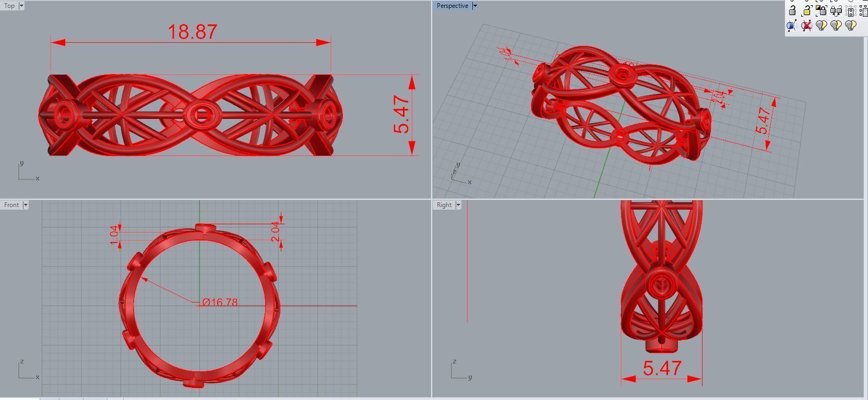The width and height of the screenshot is (868, 400).
Task: Click the rightmost lightbulb icon in toolbar
Action: pyautogui.click(x=851, y=25)
